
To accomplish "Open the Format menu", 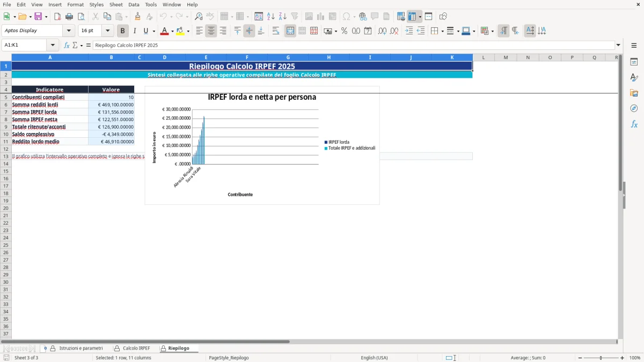I will [x=76, y=4].
